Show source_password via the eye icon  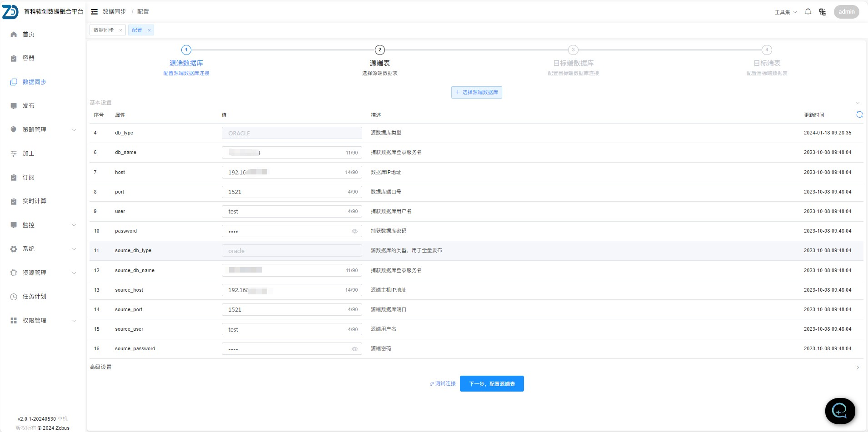click(354, 349)
